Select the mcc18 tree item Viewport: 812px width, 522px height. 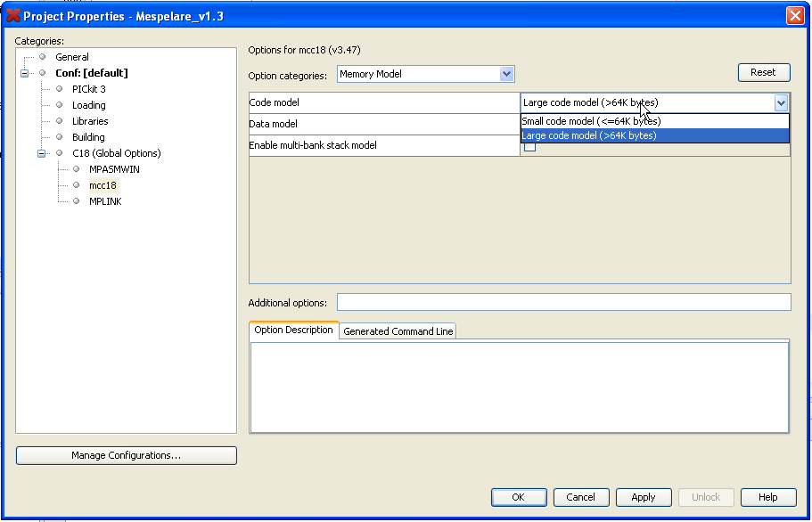pyautogui.click(x=103, y=185)
